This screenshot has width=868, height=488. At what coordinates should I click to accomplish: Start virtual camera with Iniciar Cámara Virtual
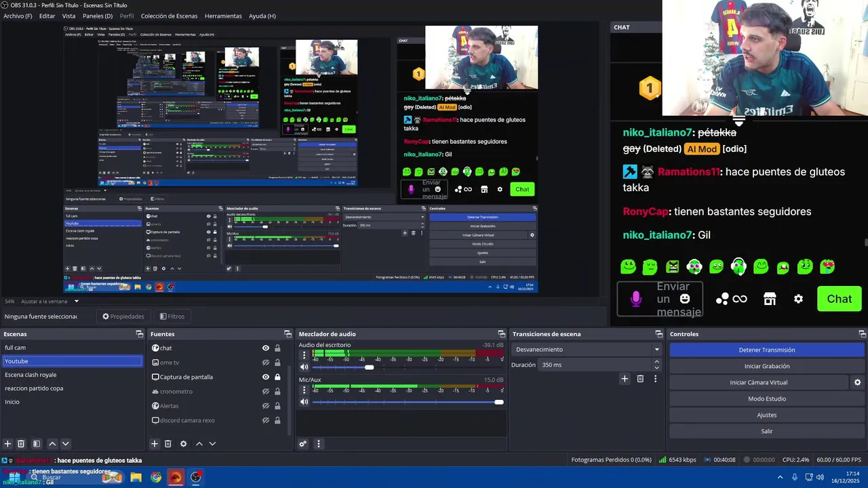pos(759,382)
